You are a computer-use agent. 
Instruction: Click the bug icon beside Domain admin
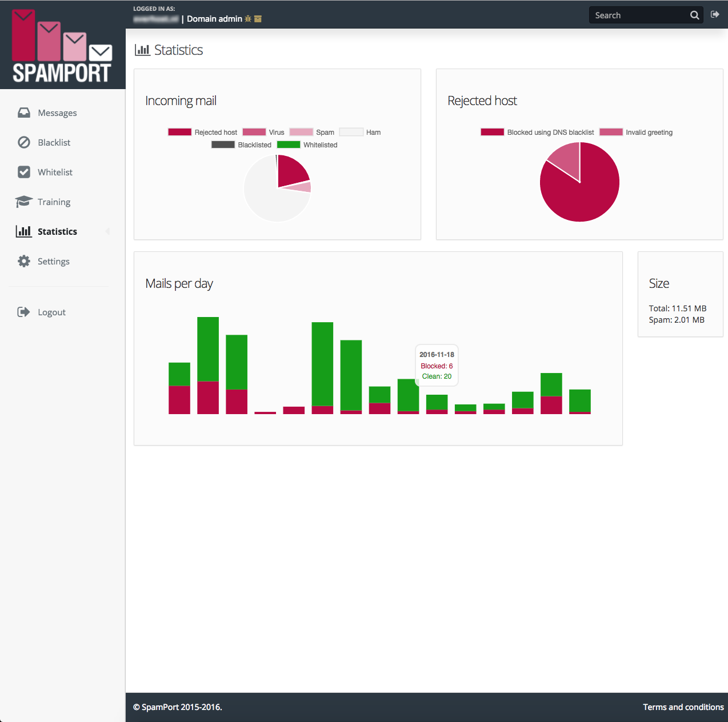pyautogui.click(x=248, y=19)
